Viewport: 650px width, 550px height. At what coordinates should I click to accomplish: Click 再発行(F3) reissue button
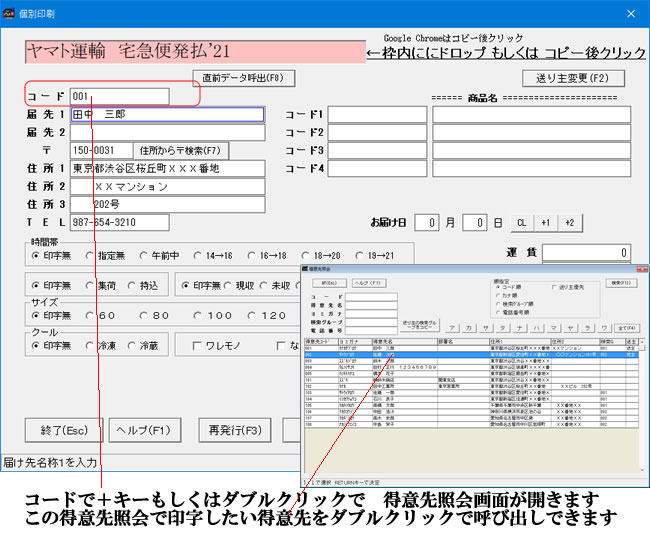(234, 431)
